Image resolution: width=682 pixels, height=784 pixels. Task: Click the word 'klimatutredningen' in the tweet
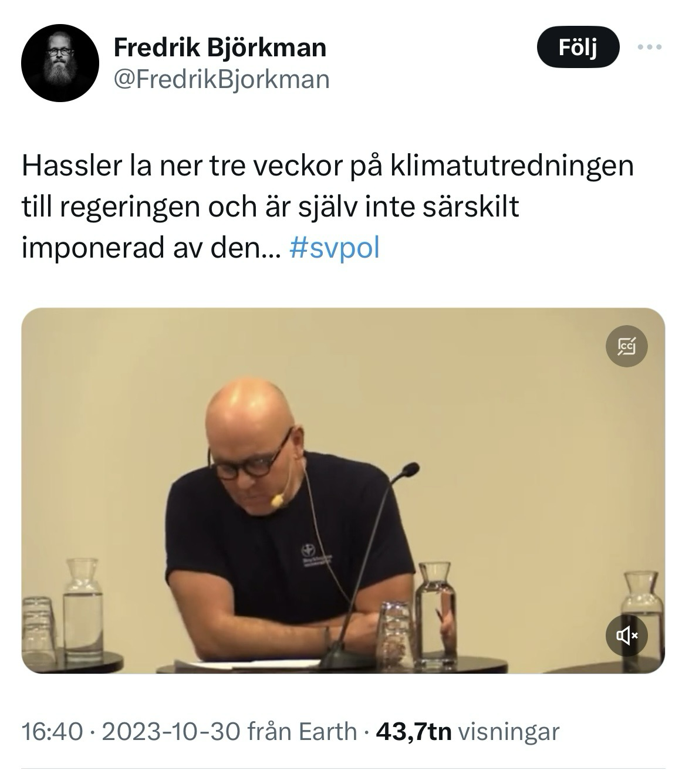click(x=512, y=167)
